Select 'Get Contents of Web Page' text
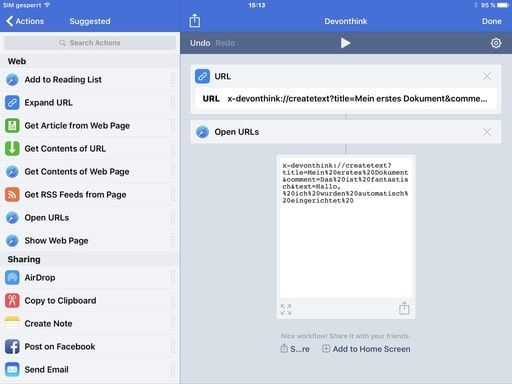This screenshot has width=512, height=384. pos(77,171)
